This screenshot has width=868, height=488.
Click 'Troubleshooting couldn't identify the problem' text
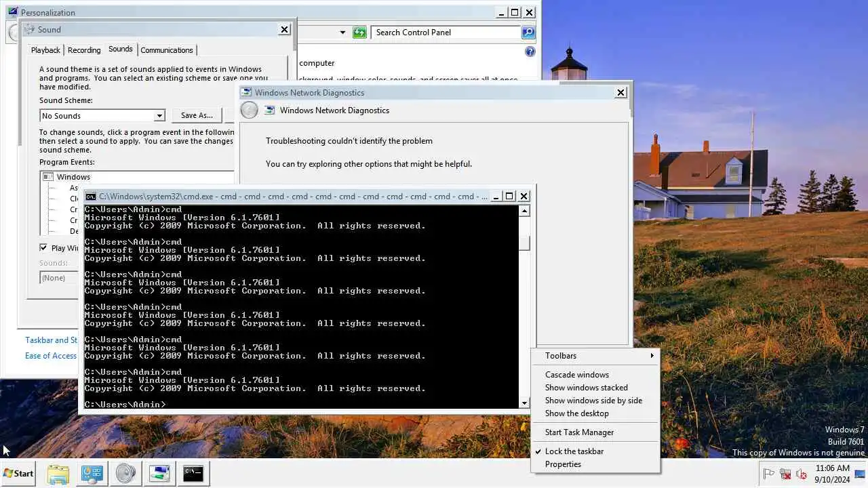(x=349, y=141)
